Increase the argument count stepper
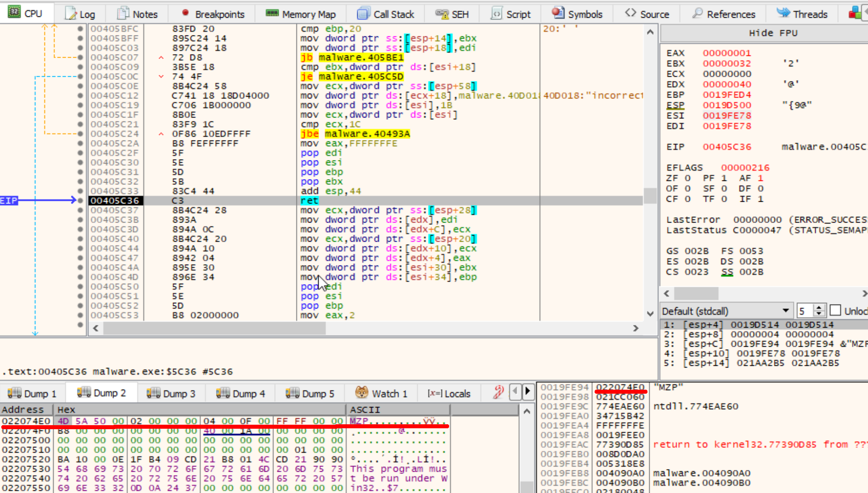The width and height of the screenshot is (868, 493). click(x=819, y=307)
